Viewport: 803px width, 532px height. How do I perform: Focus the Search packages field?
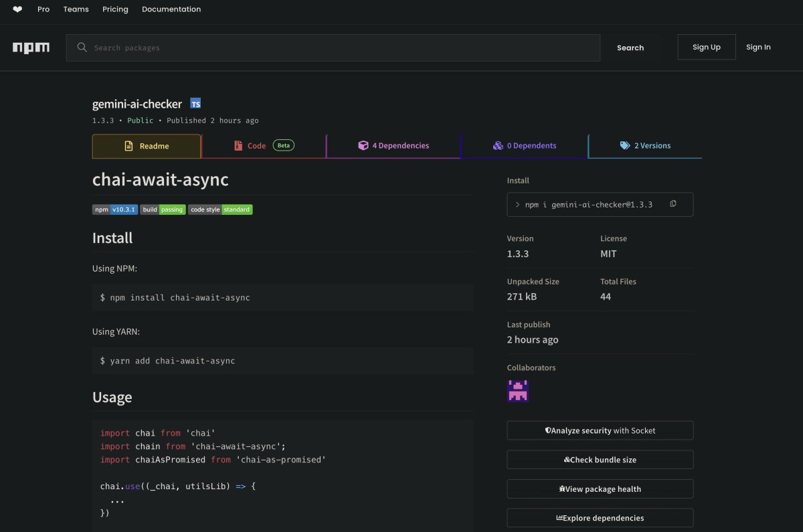pos(333,48)
